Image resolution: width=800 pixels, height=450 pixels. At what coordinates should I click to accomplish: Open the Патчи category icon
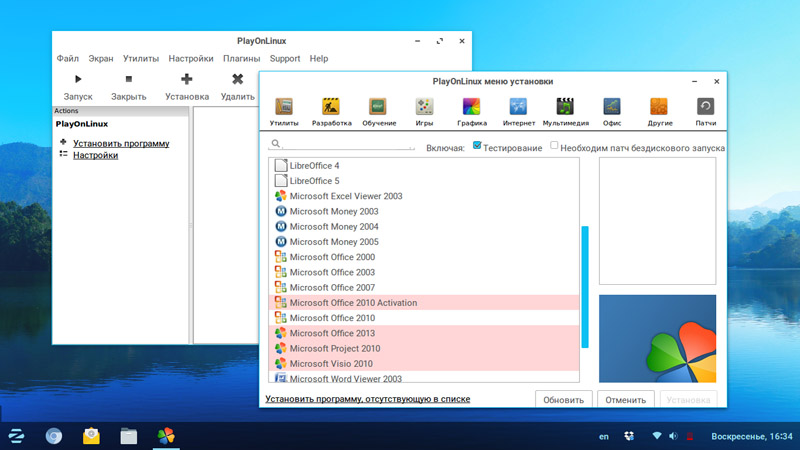(x=706, y=106)
